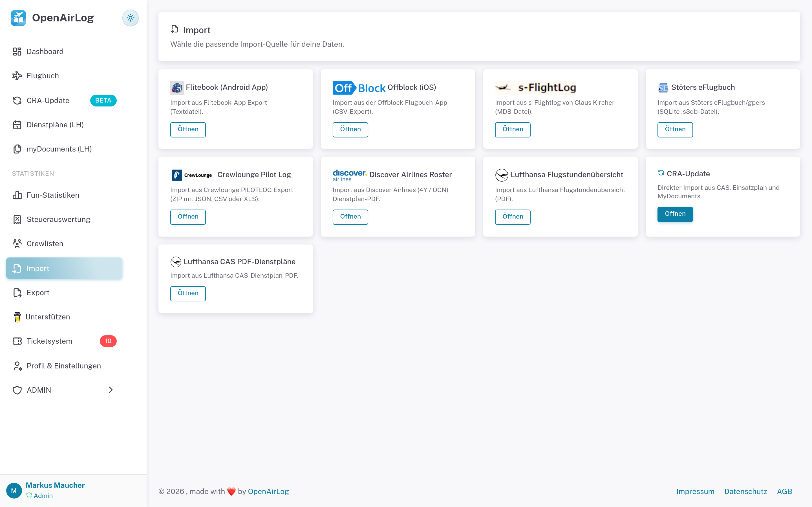Click Öffnen for Flitebook (Android App)

click(188, 130)
